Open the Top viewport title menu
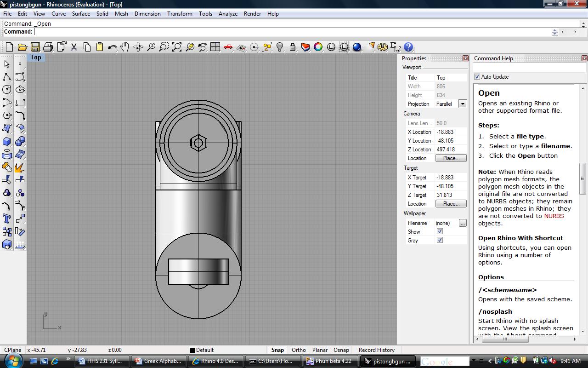 (x=36, y=57)
